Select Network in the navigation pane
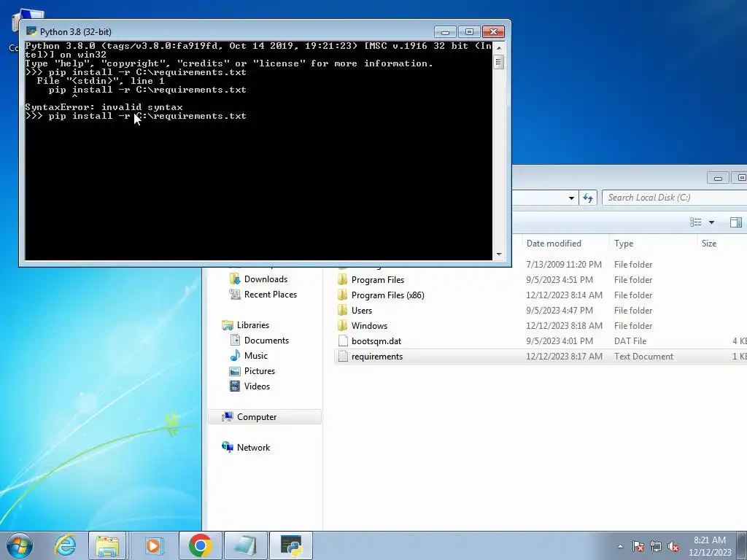 coord(253,447)
